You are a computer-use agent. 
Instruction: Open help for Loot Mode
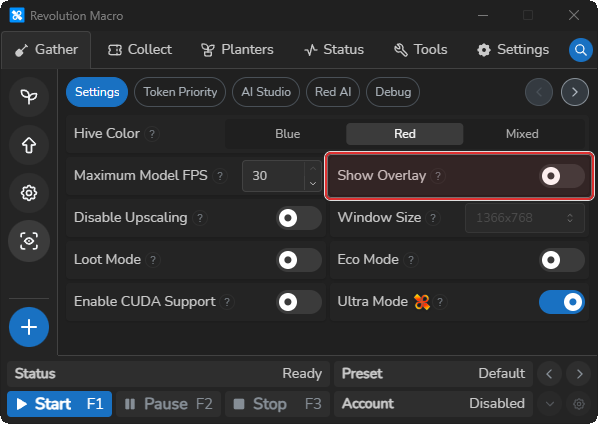[x=153, y=260]
